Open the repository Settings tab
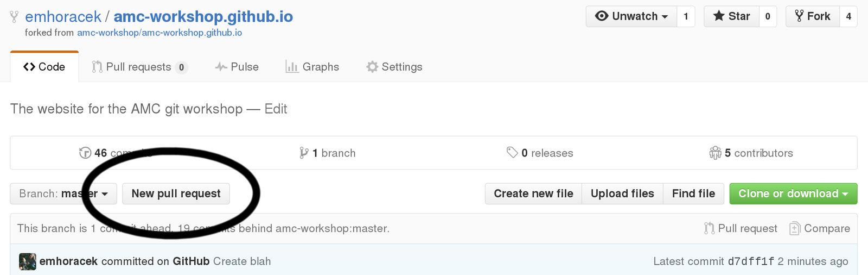 (394, 67)
